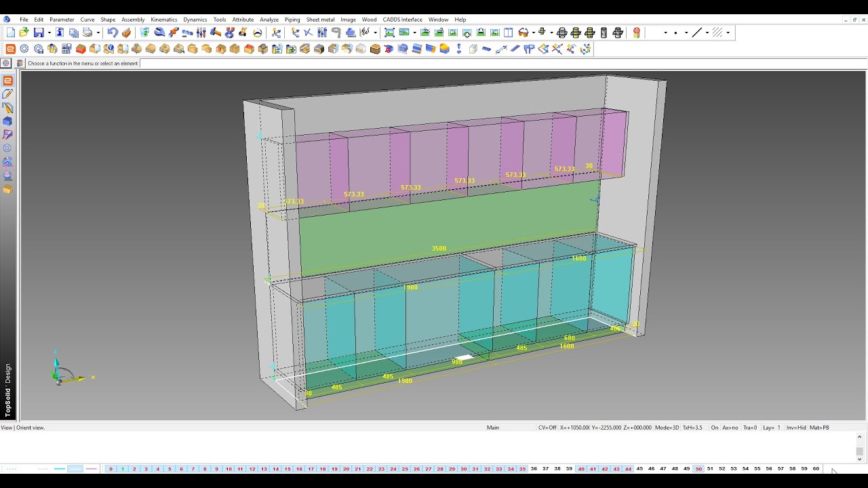Click the tall cylinder view icon
The width and height of the screenshot is (868, 488).
pos(604,32)
